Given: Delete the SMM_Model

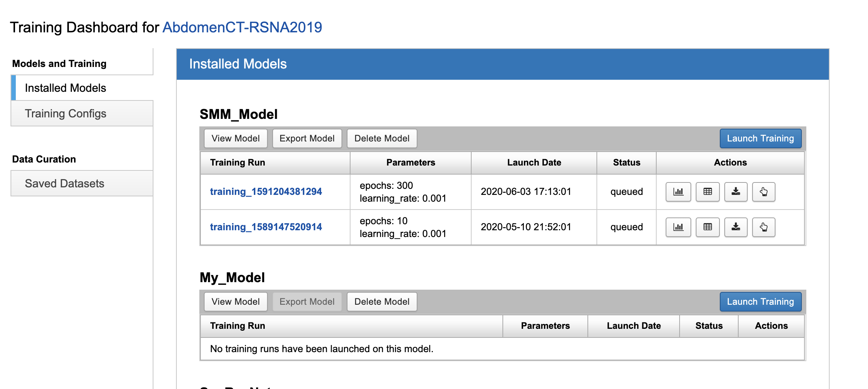Looking at the screenshot, I should coord(382,138).
